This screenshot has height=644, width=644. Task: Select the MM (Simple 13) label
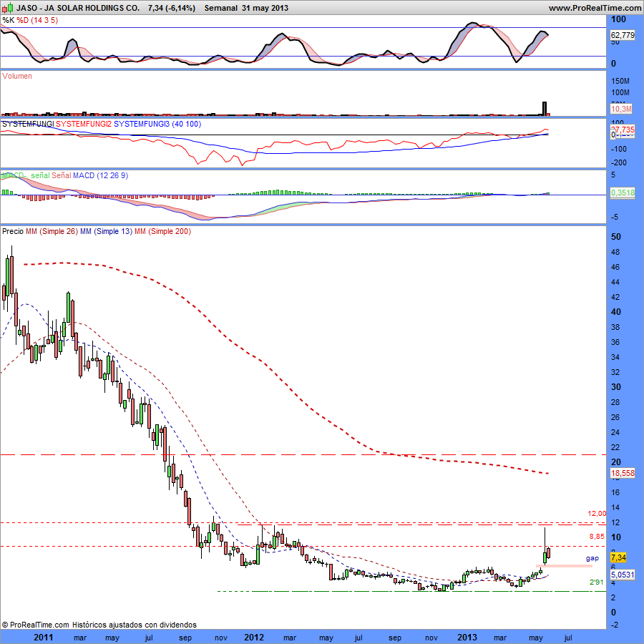(x=107, y=231)
